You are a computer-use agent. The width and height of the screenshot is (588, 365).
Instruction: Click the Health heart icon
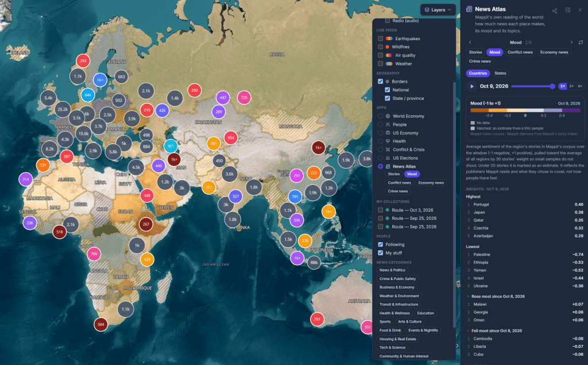[388, 141]
